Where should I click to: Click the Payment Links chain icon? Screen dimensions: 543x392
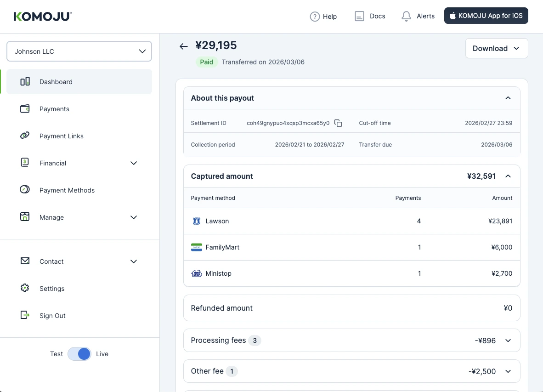point(25,136)
